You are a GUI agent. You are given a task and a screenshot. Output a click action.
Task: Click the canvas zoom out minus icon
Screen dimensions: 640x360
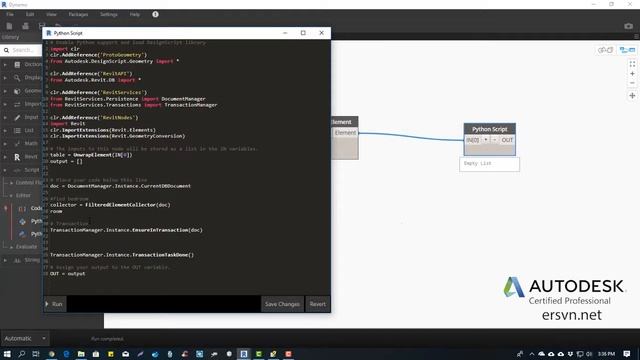point(632,83)
